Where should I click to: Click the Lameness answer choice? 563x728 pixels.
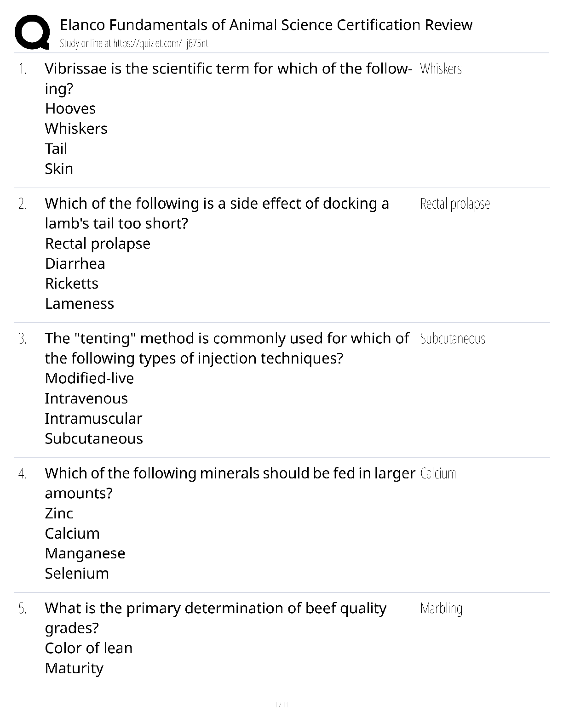(80, 304)
